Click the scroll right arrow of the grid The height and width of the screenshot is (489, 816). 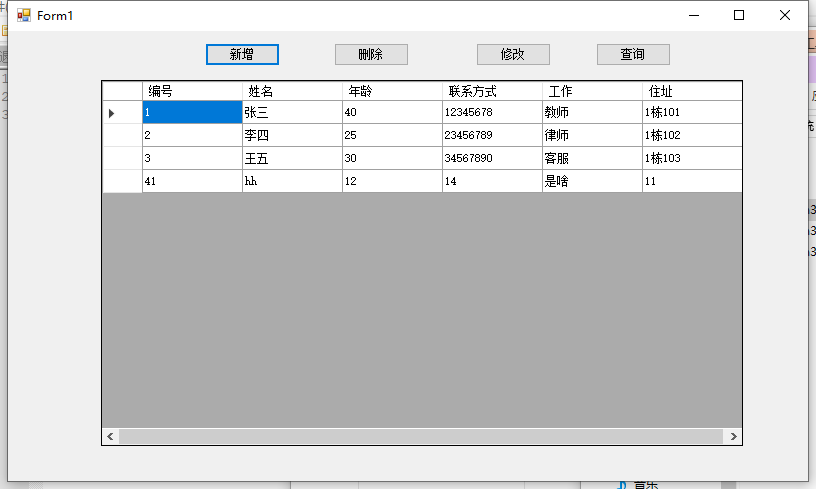(x=733, y=437)
